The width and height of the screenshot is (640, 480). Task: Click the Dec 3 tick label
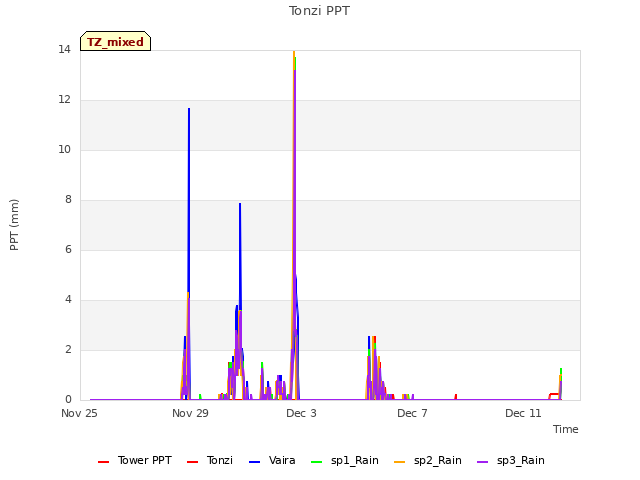tap(301, 413)
